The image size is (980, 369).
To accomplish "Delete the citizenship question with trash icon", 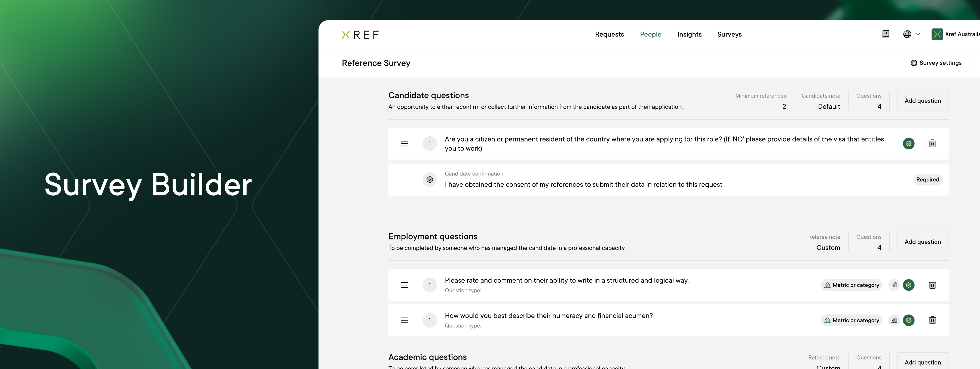I will pyautogui.click(x=932, y=143).
